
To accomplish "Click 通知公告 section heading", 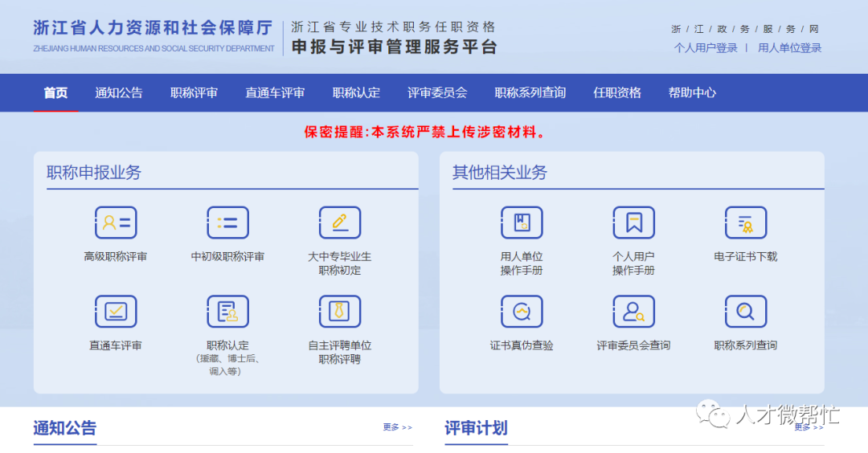I will pos(65,428).
